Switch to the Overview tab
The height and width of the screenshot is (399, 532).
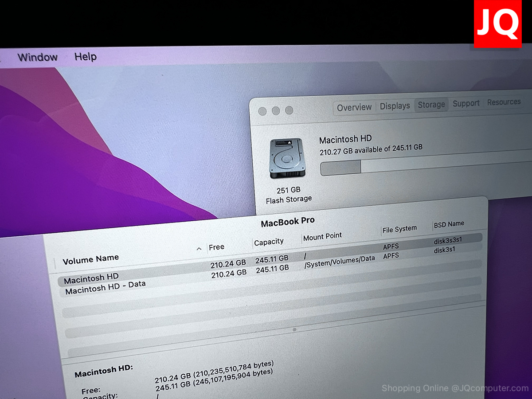click(354, 107)
